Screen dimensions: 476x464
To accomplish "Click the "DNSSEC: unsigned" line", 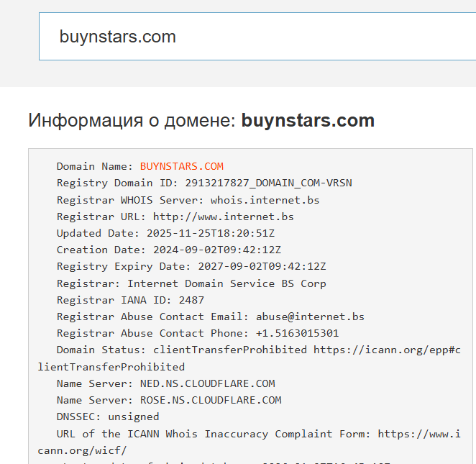I will click(108, 417).
